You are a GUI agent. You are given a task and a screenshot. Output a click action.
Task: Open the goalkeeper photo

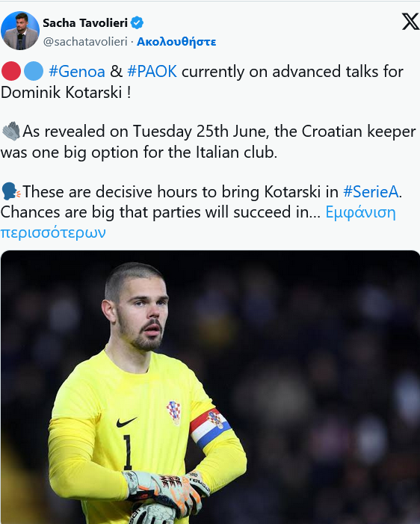click(x=210, y=387)
